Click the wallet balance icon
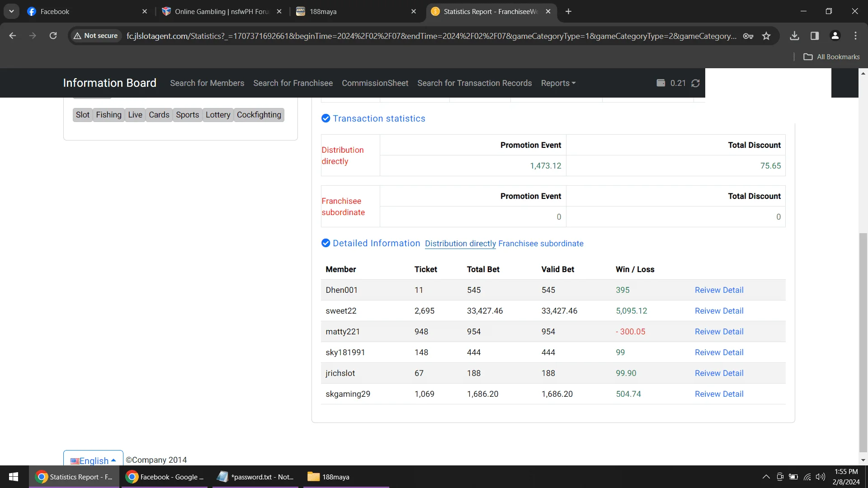868x488 pixels. [660, 83]
